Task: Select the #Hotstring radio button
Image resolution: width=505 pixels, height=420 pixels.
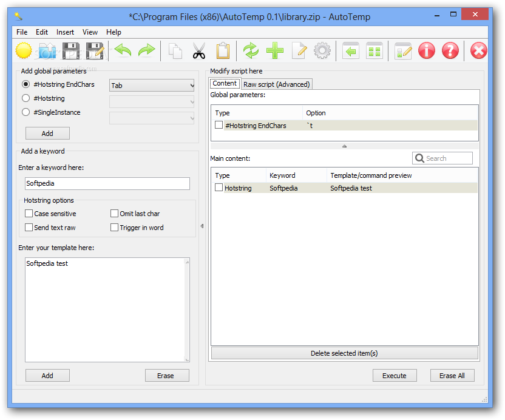Action: coord(25,98)
